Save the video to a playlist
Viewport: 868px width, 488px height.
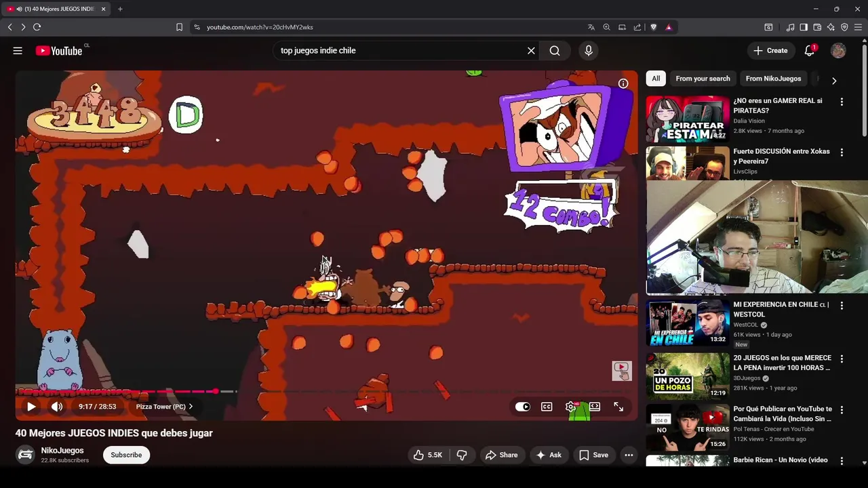[593, 455]
